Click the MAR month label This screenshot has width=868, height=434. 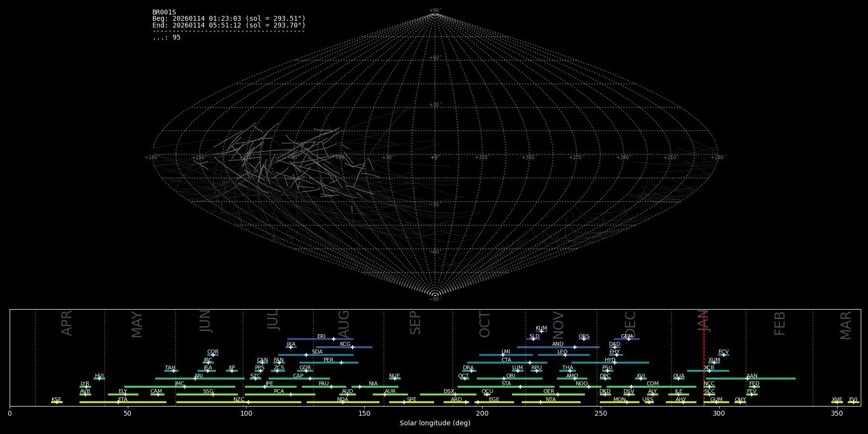846,325
